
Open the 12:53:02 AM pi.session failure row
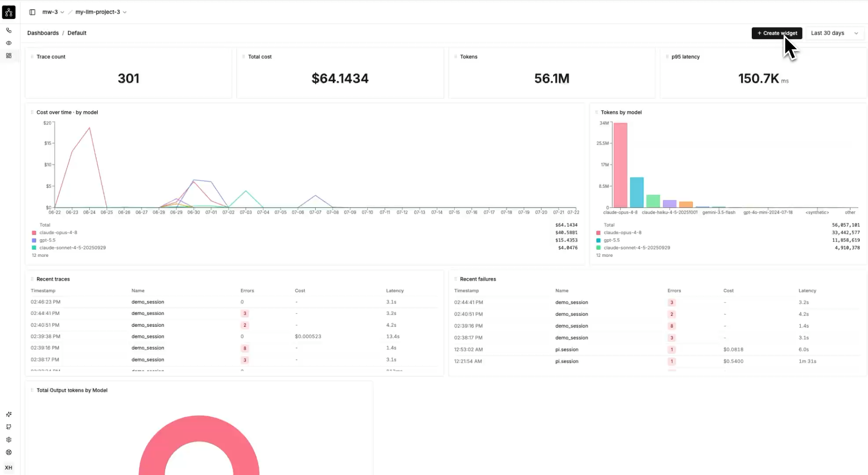[x=657, y=350]
